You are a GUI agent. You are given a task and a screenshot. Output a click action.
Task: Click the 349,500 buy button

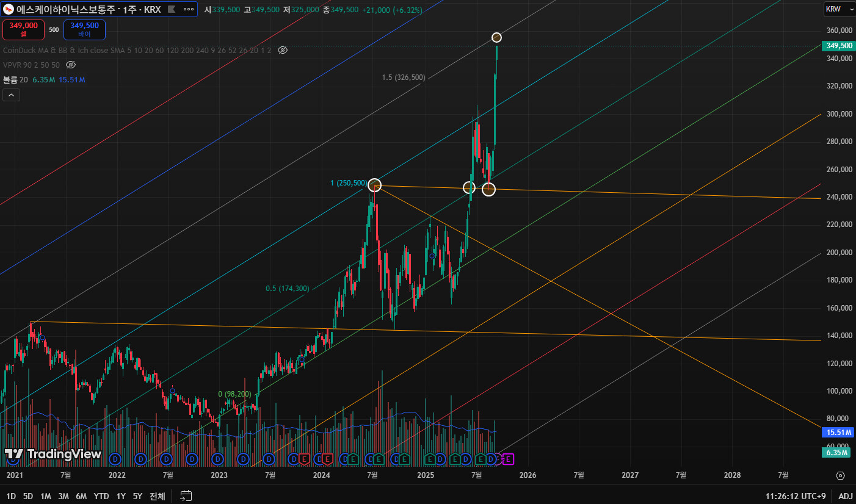pyautogui.click(x=84, y=29)
